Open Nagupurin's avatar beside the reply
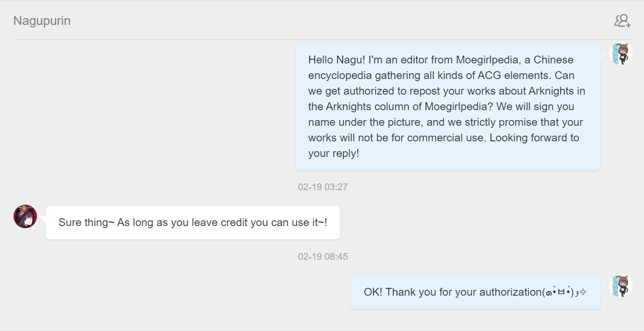The width and height of the screenshot is (644, 331). pyautogui.click(x=25, y=216)
